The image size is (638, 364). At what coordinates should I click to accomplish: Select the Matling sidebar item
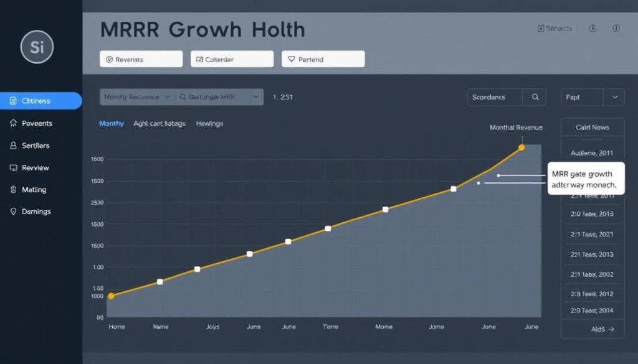point(34,190)
